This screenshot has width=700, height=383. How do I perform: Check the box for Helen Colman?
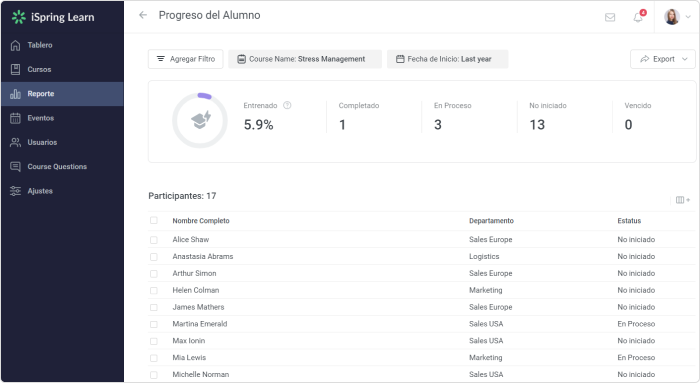(154, 291)
